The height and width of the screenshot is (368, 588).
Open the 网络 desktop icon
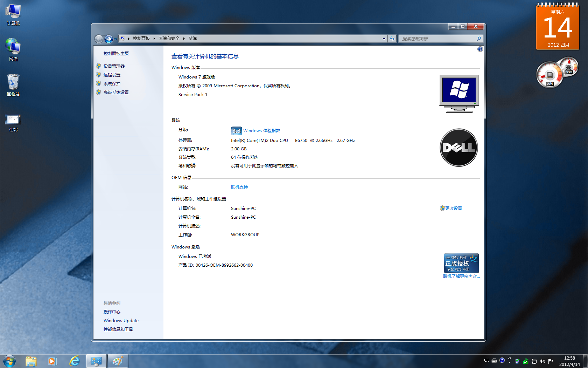pyautogui.click(x=13, y=49)
